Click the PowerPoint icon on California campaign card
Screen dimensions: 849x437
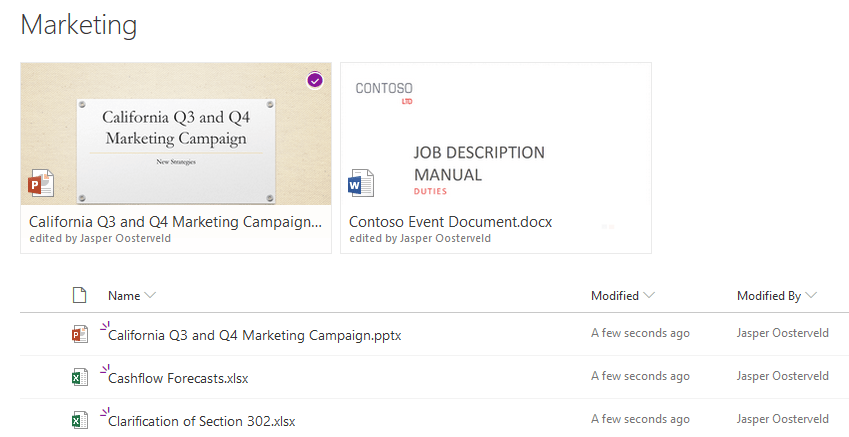tap(41, 183)
